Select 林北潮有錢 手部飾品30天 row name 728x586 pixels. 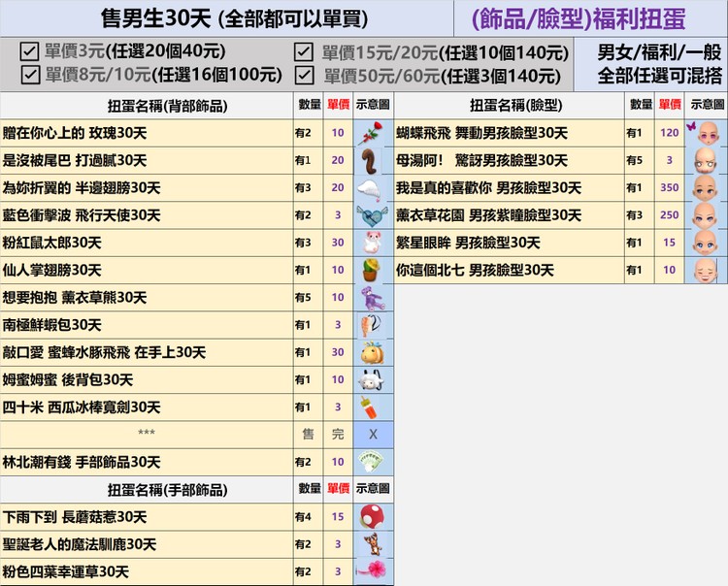pyautogui.click(x=82, y=462)
